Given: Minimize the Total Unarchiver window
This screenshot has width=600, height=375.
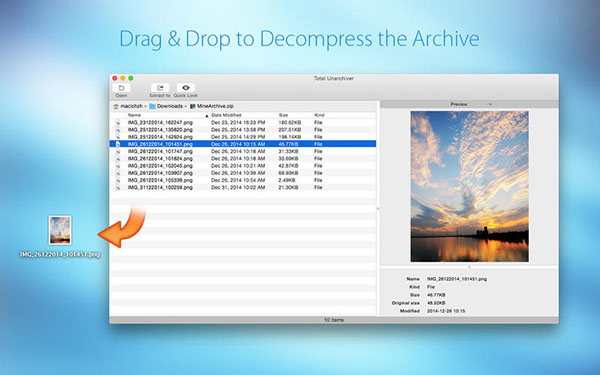Looking at the screenshot, I should pyautogui.click(x=123, y=78).
